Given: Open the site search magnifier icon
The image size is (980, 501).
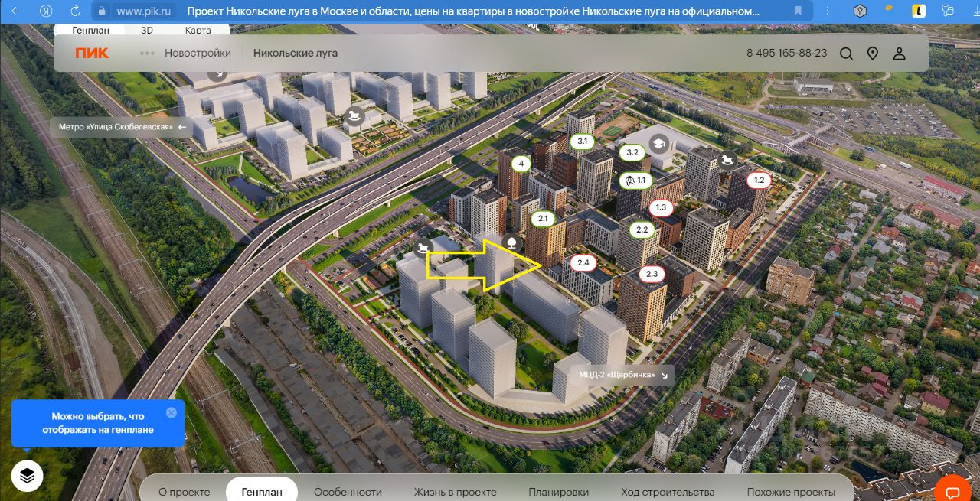Looking at the screenshot, I should (x=846, y=54).
